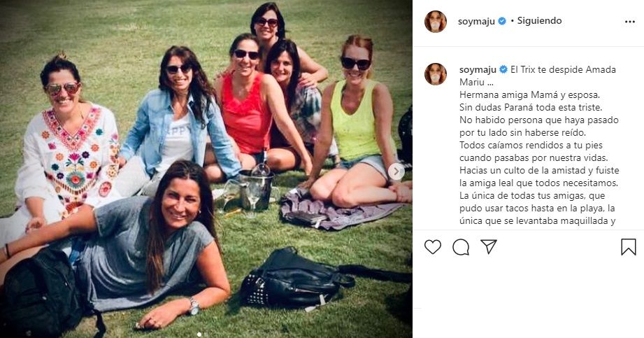The image size is (644, 338).
Task: Share the post using paper plane icon
Action: point(489,247)
